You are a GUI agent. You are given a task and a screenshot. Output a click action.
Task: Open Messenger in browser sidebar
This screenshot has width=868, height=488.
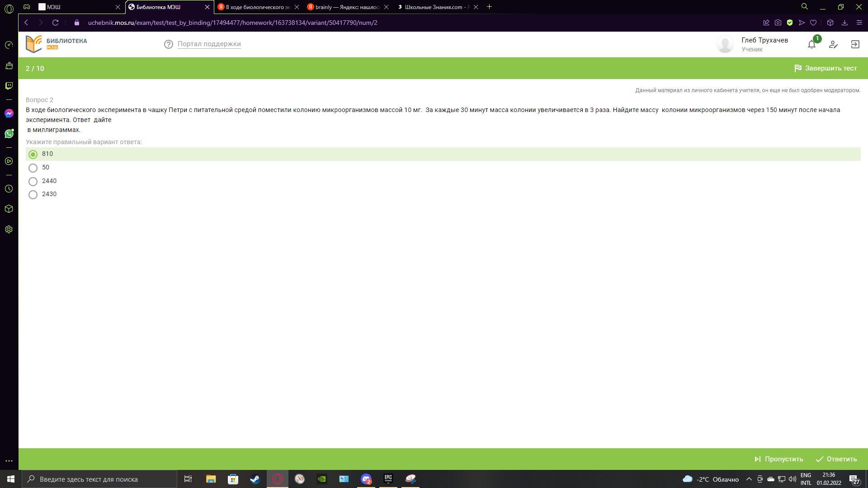(x=9, y=113)
